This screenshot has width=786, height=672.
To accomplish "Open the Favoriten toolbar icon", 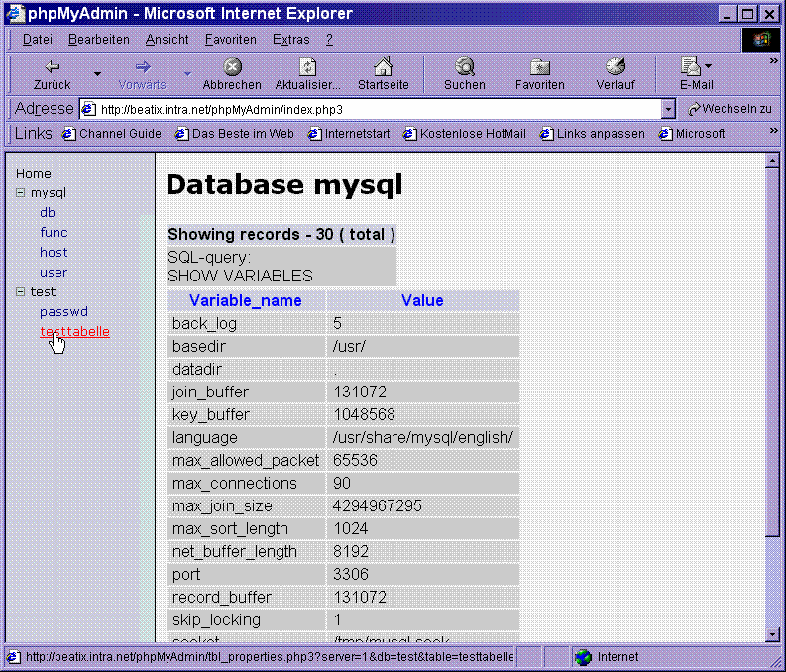I will click(539, 67).
